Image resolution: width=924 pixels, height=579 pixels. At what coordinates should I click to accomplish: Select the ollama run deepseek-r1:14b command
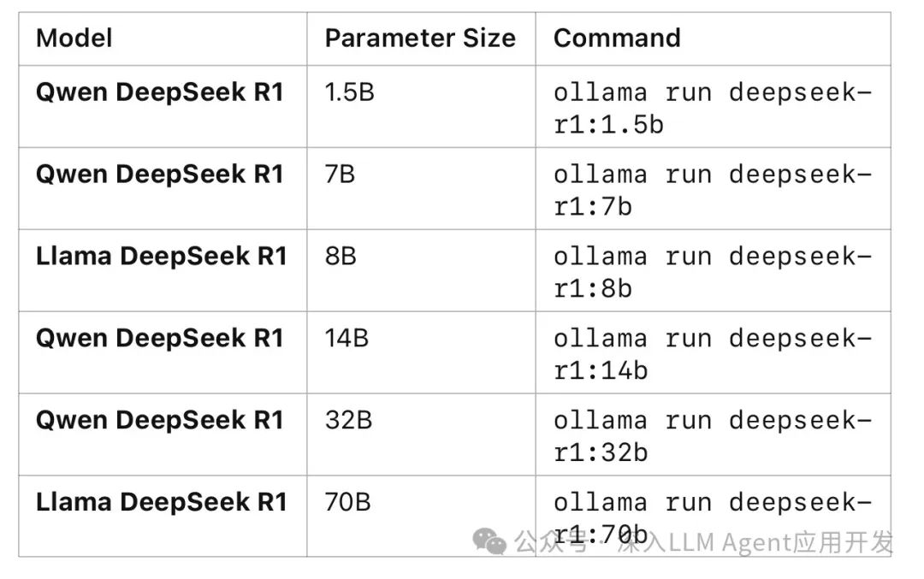712,354
